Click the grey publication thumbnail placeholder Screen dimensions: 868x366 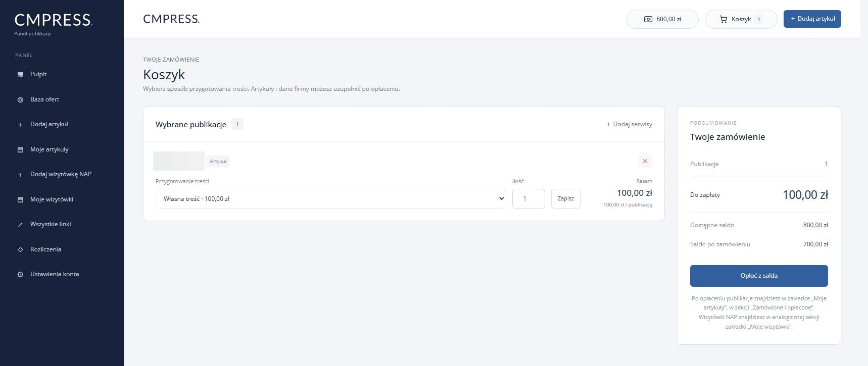pos(179,161)
